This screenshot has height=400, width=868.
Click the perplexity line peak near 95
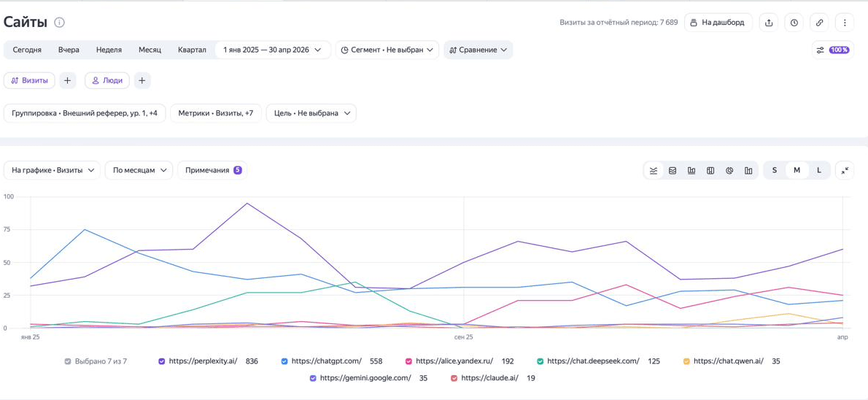click(x=247, y=204)
